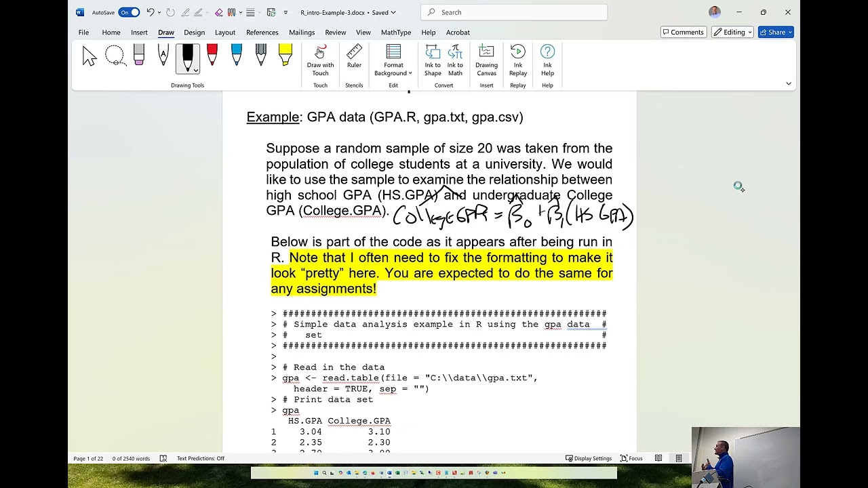Switch to the Insert tab

[139, 32]
